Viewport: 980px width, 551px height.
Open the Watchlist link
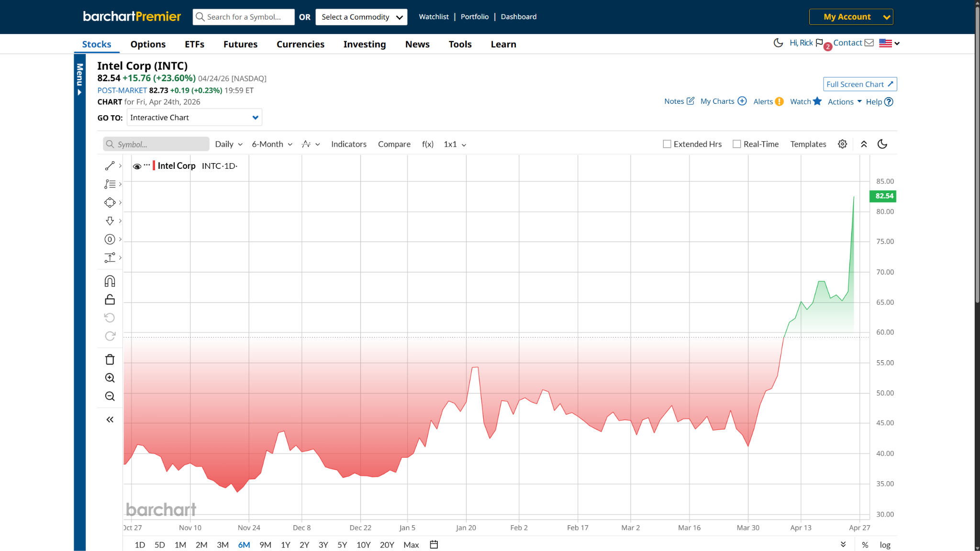(x=434, y=17)
